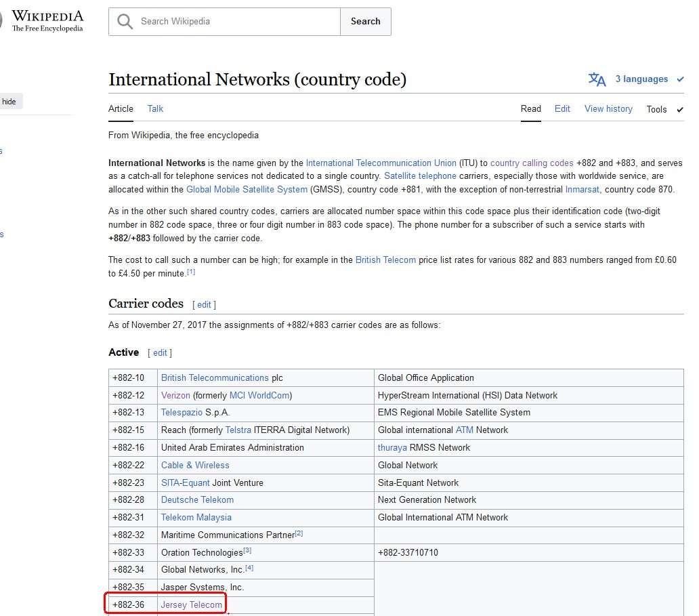
Task: Jump to footnote [3] after Oration Technologies
Action: pyautogui.click(x=247, y=550)
